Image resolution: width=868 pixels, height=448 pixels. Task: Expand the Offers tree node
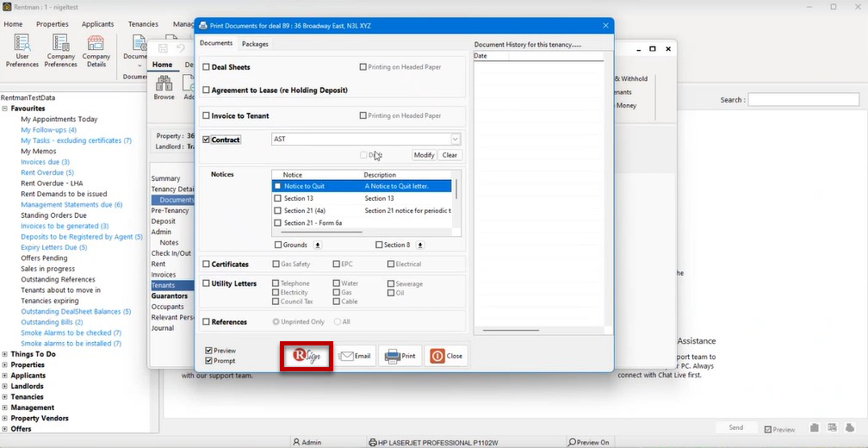(5, 429)
